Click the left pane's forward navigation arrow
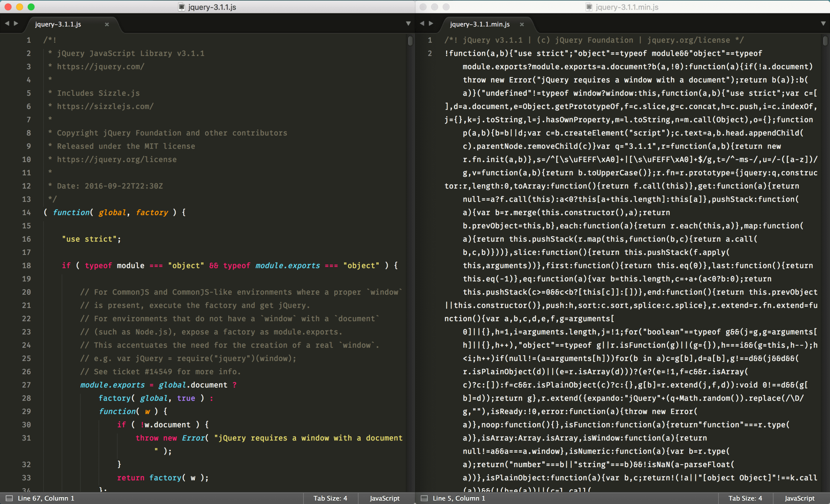The height and width of the screenshot is (504, 830). pos(16,23)
